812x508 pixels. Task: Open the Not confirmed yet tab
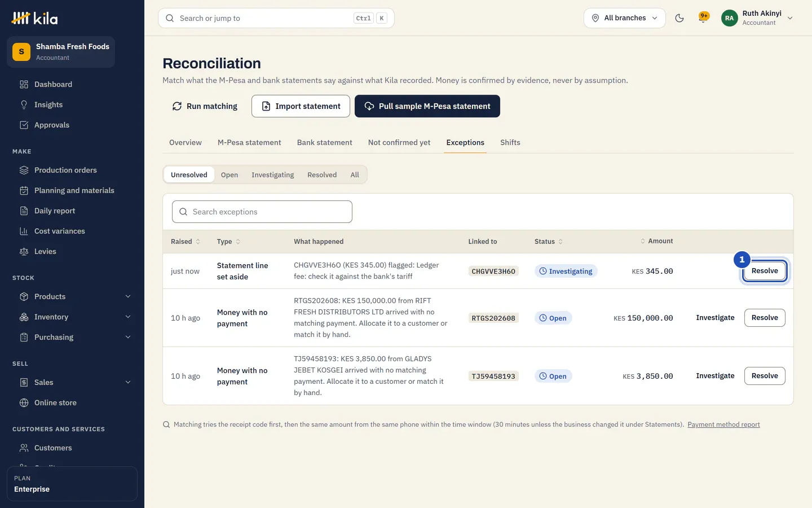399,142
